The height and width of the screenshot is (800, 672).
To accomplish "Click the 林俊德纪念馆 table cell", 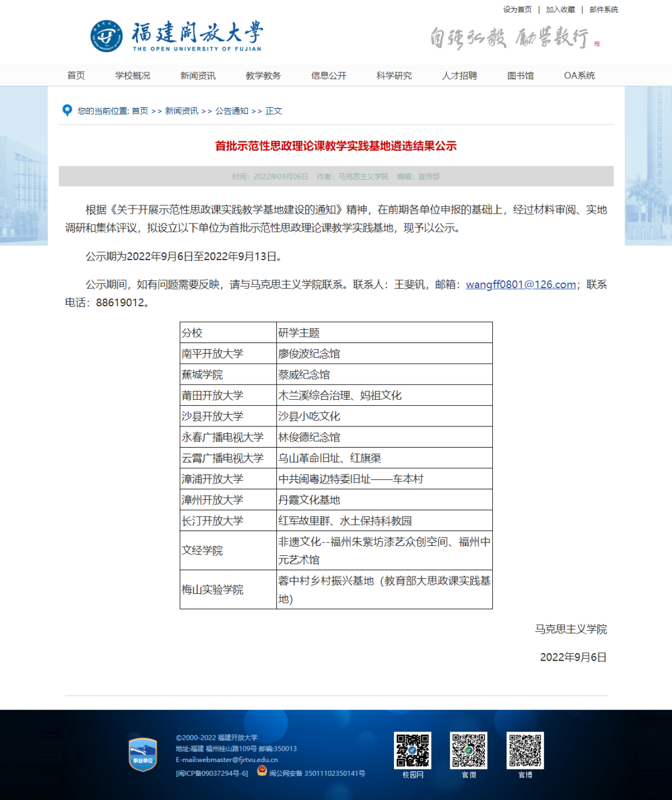I will 385,437.
